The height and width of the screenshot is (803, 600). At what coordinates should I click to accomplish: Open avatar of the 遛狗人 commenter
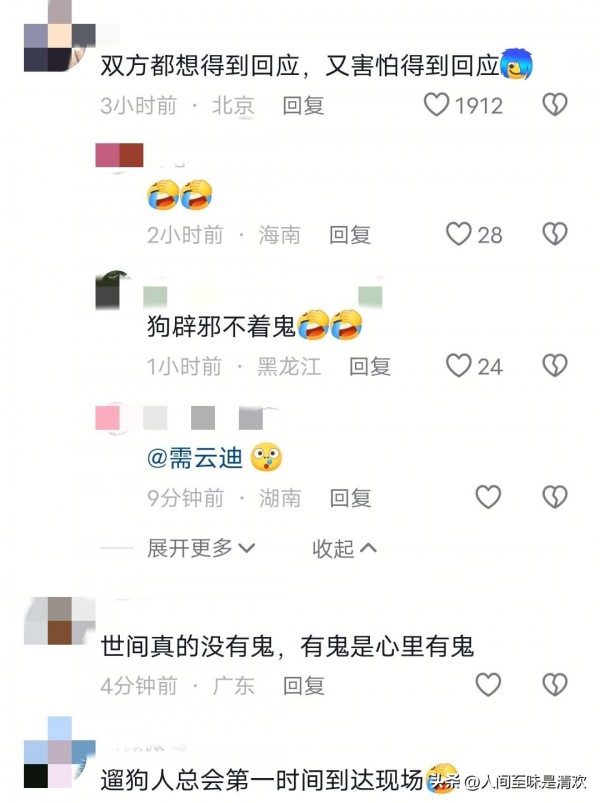tap(59, 753)
